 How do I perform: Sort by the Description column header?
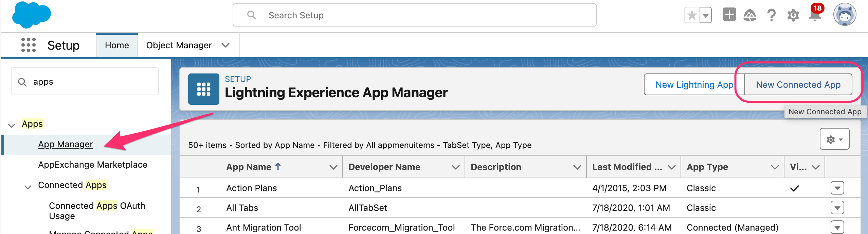pyautogui.click(x=496, y=167)
